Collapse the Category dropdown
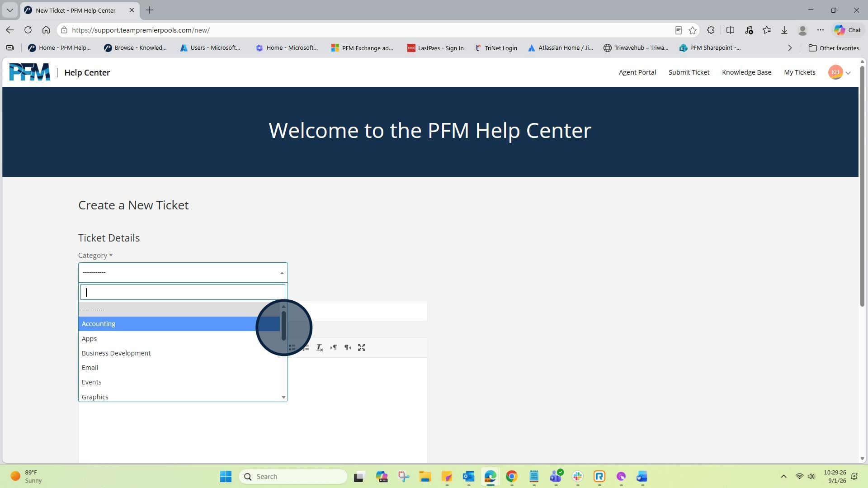Screen dimensions: 868x488 click(282, 273)
